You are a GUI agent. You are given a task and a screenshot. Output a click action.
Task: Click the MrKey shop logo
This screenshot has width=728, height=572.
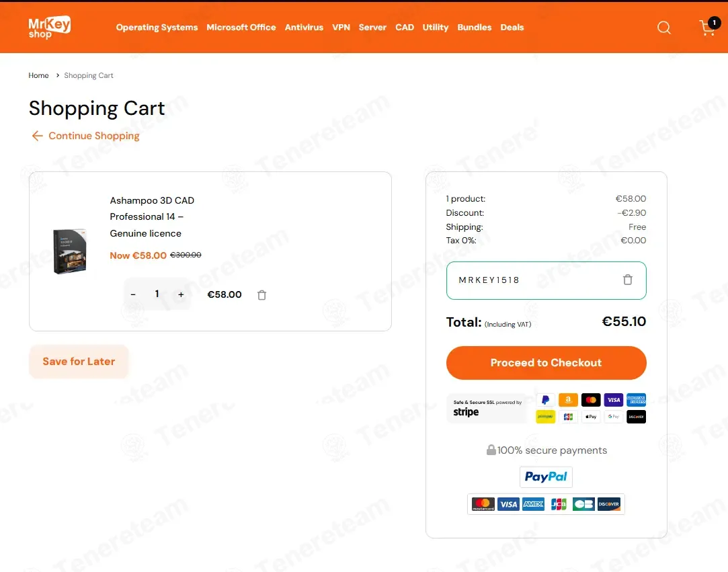pos(49,28)
